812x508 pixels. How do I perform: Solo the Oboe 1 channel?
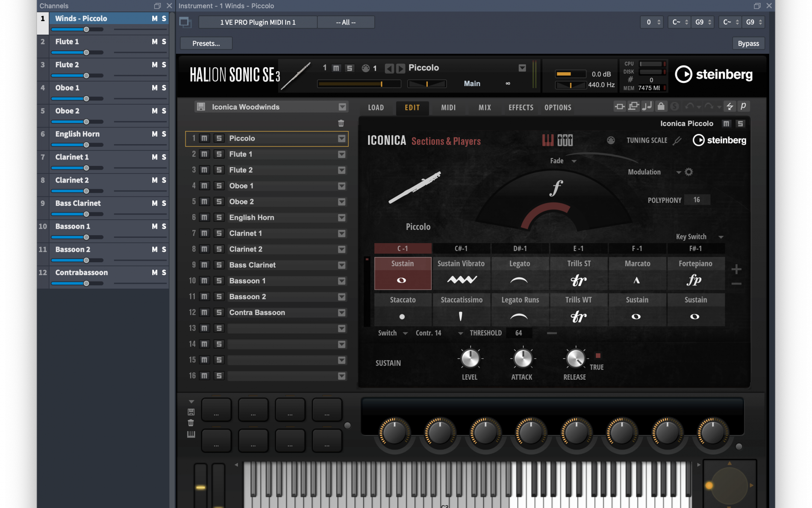tap(164, 88)
